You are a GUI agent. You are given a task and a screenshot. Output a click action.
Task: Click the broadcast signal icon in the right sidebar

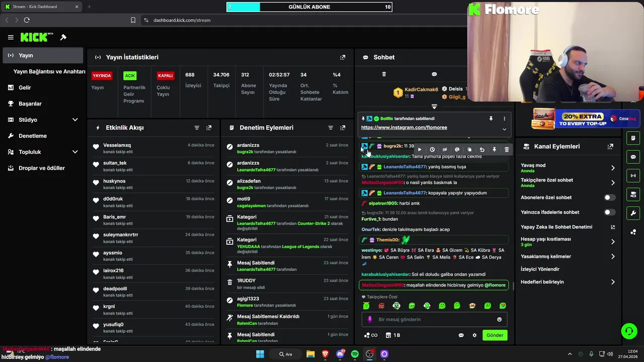(x=633, y=175)
